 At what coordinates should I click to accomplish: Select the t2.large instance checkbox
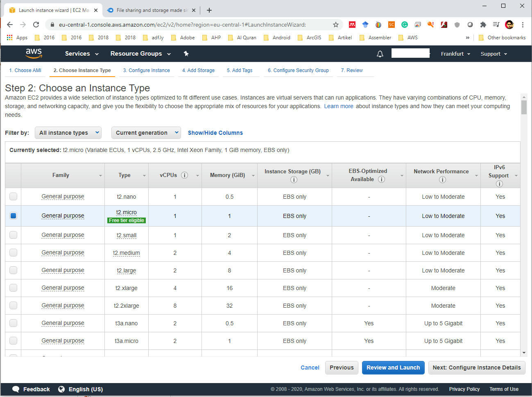(x=14, y=270)
